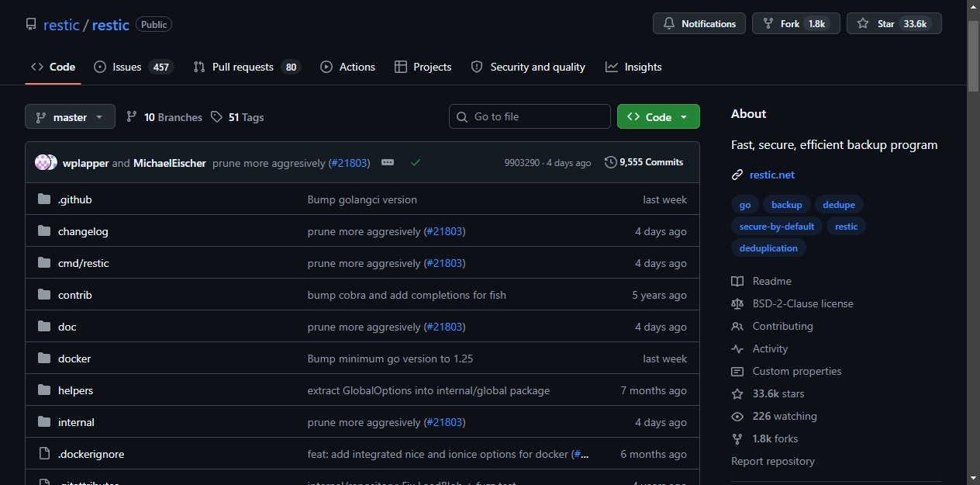The image size is (980, 485).
Task: Click the star icon in Star button
Action: click(863, 24)
